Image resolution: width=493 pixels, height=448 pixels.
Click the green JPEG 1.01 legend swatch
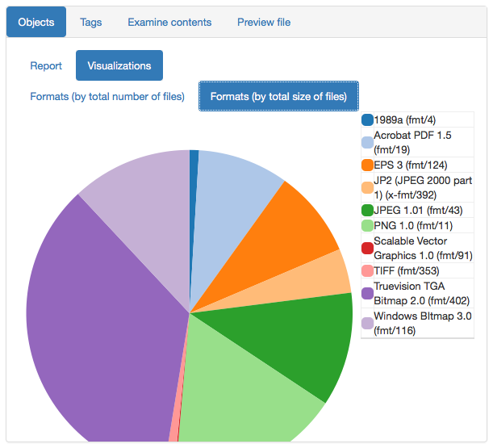[367, 211]
